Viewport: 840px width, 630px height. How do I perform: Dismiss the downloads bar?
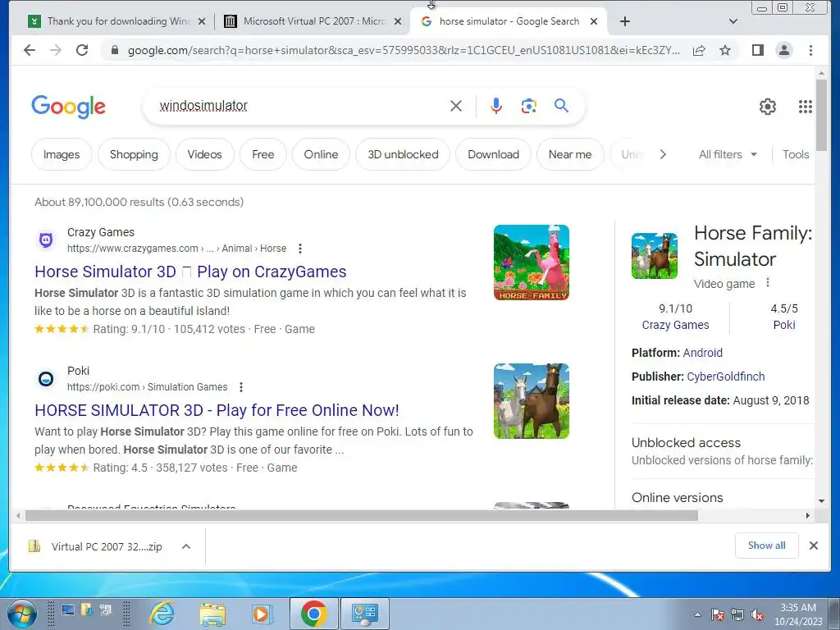pyautogui.click(x=814, y=546)
